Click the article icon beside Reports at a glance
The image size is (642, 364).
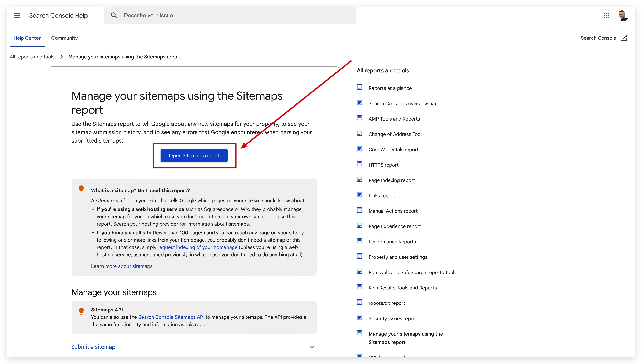click(x=360, y=87)
